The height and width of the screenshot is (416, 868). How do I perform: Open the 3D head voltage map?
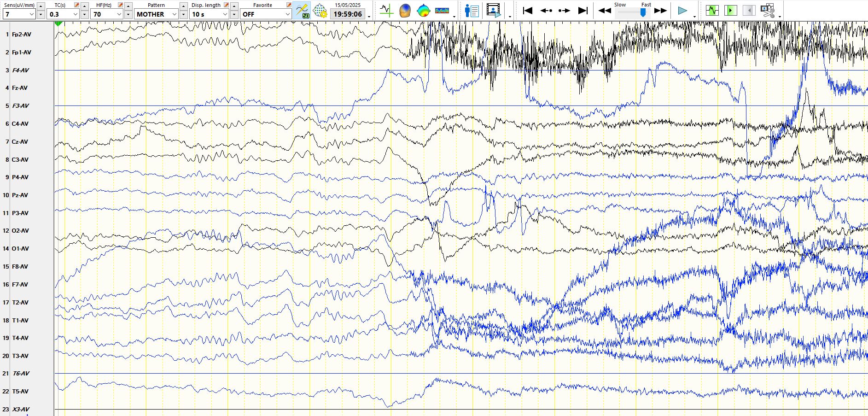click(405, 10)
